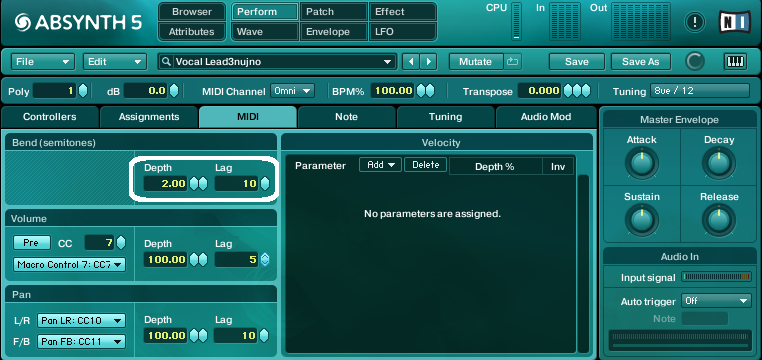Click the Transpose 0.000 field
This screenshot has height=360, width=762.
click(539, 91)
